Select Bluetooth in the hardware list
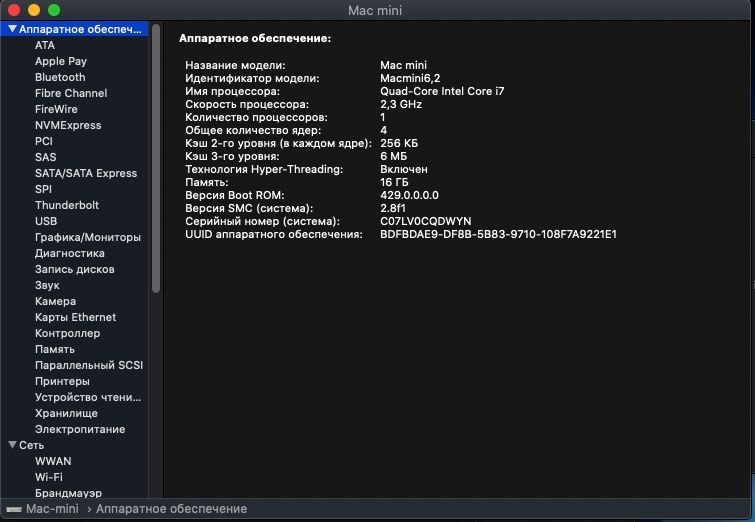This screenshot has height=522, width=755. (60, 77)
